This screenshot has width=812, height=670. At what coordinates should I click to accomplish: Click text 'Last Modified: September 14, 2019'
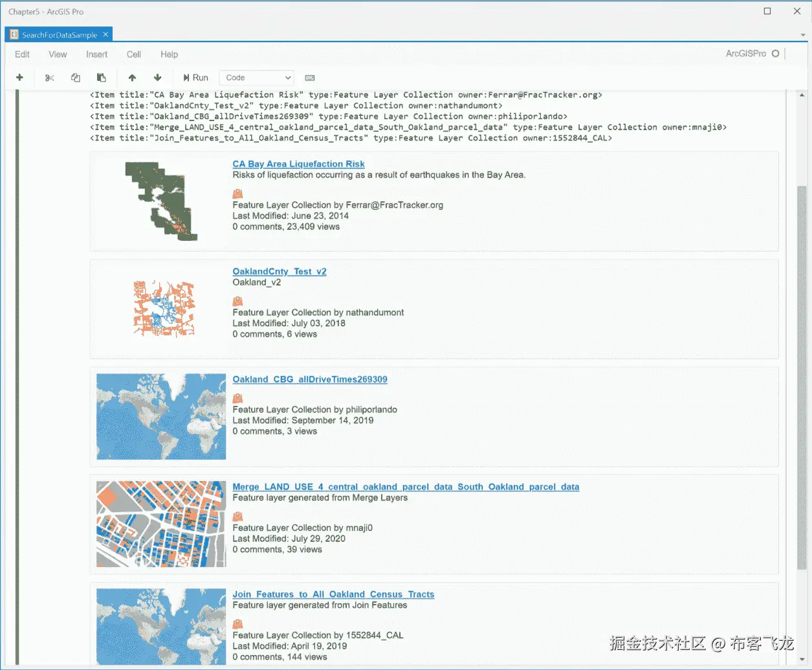tap(303, 420)
